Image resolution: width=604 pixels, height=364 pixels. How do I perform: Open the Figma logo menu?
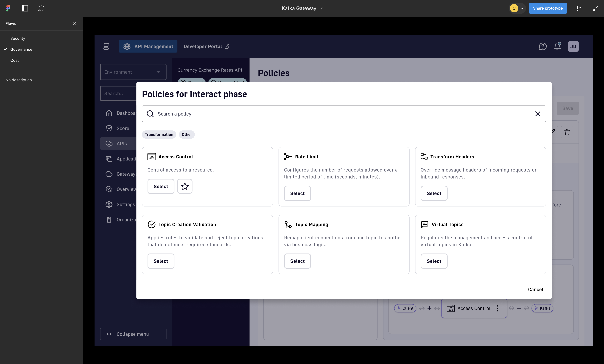click(x=8, y=8)
